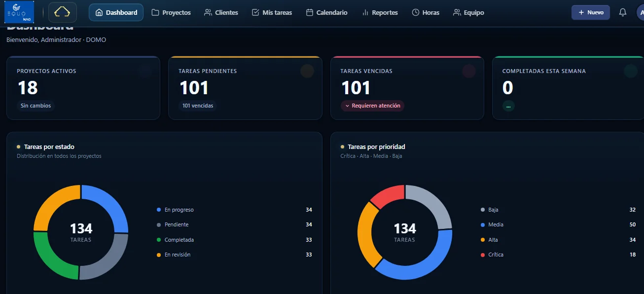Image resolution: width=644 pixels, height=294 pixels.
Task: Switch to Mis tareas
Action: 272,12
